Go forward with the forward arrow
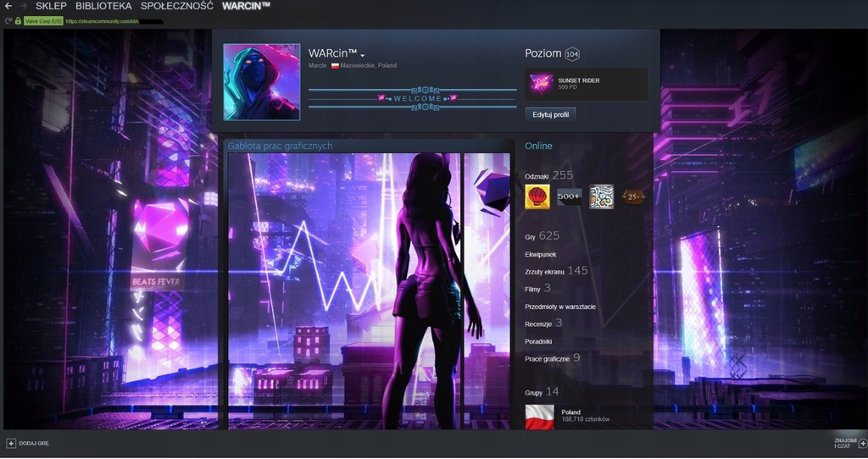868x459 pixels. [23, 6]
